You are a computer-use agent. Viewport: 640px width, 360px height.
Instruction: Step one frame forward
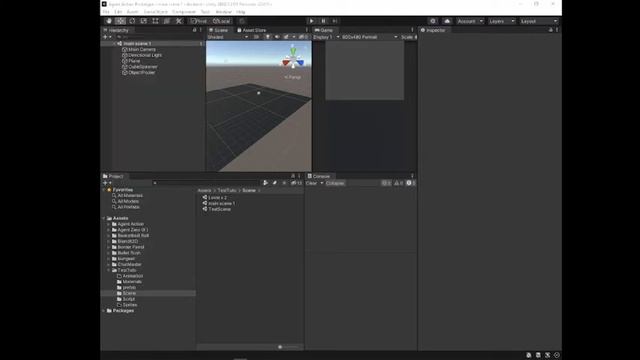point(335,21)
